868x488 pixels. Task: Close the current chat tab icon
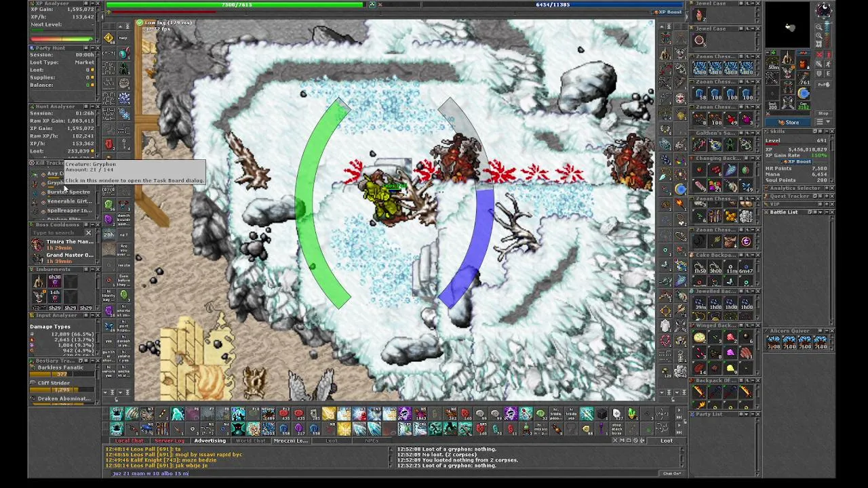click(x=615, y=441)
